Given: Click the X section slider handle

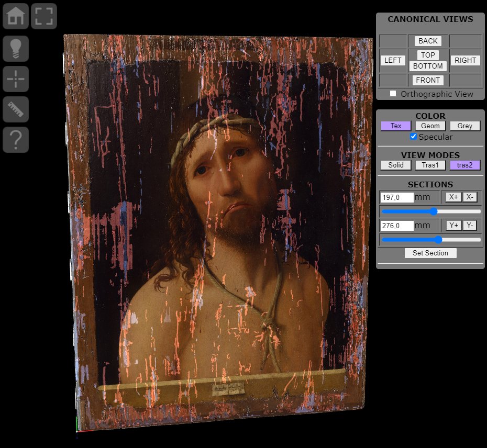Looking at the screenshot, I should pos(434,211).
